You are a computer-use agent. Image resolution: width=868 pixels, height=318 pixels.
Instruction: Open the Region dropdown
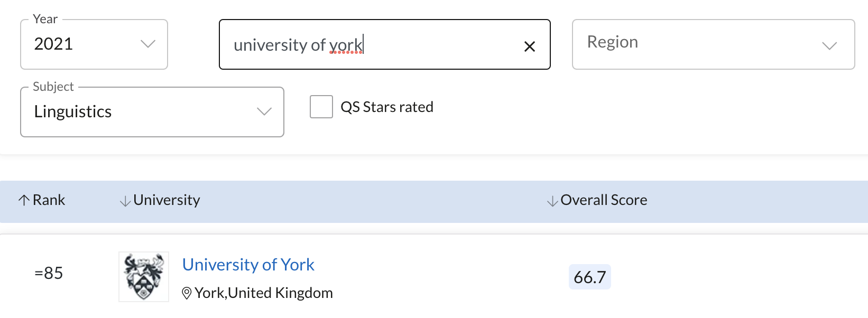[714, 44]
